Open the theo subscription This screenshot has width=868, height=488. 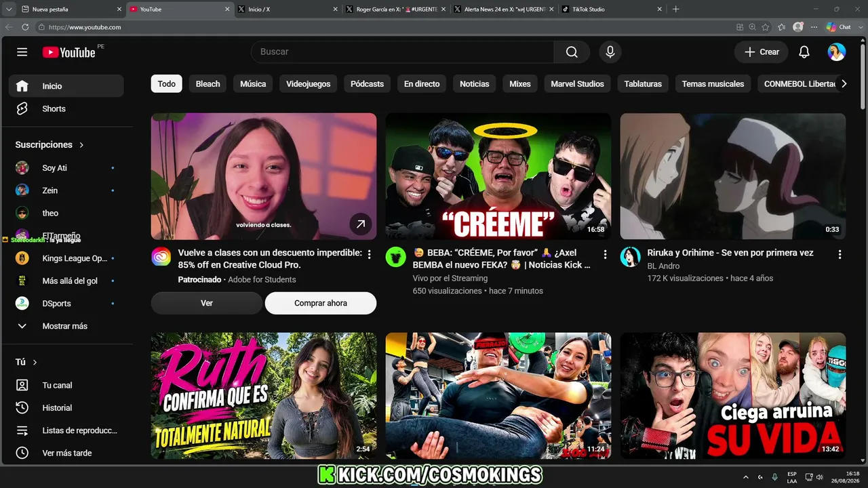coord(66,213)
